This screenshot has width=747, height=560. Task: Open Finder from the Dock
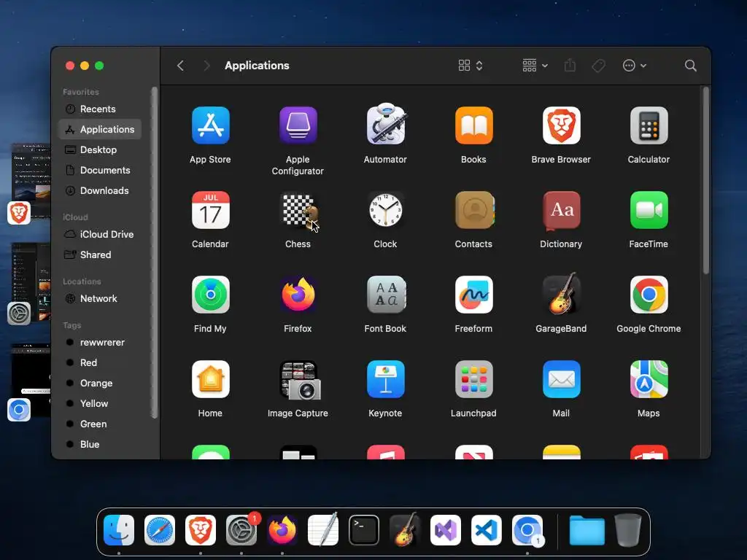119,530
